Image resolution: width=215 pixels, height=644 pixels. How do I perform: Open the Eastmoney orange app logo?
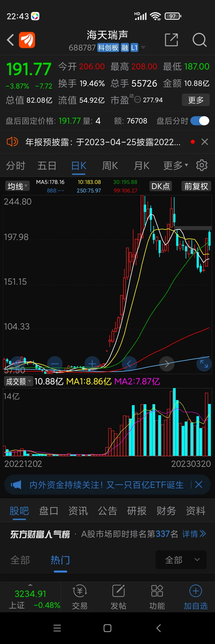click(x=27, y=40)
